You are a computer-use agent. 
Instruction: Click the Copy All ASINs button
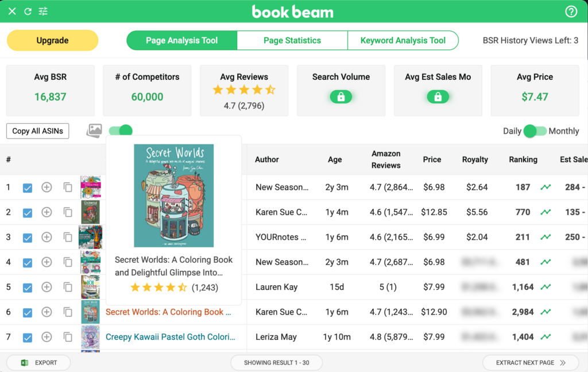tap(37, 131)
